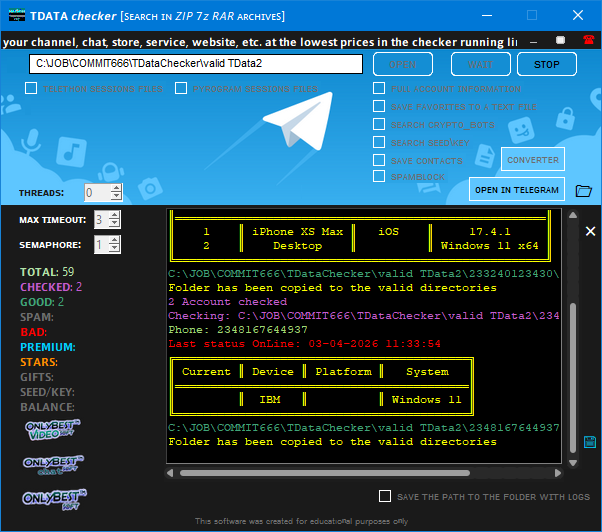Click log scroll down arrow
Viewport: 602px width, 532px height.
click(573, 463)
